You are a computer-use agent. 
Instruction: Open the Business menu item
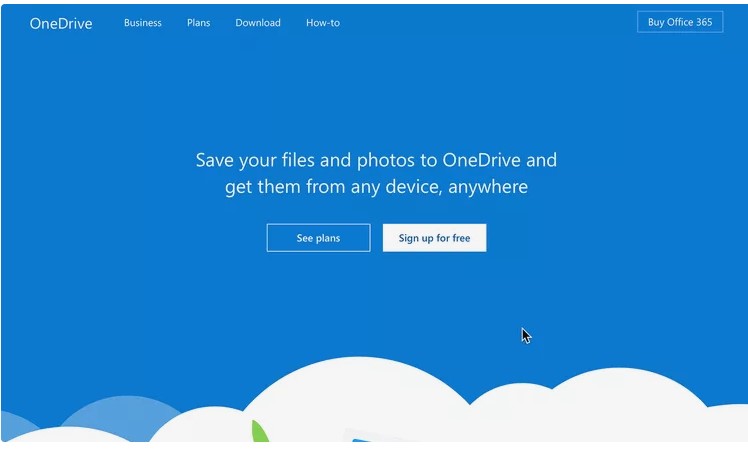[x=143, y=22]
